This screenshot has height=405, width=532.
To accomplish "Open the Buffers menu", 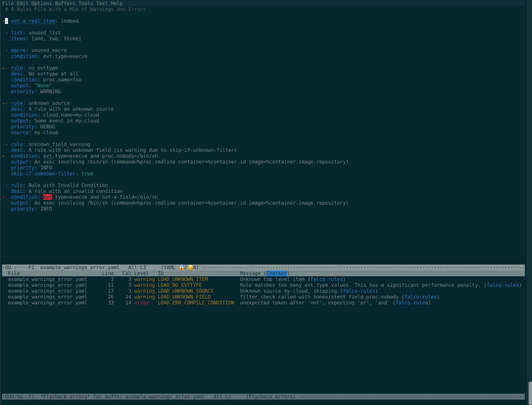I will [65, 3].
